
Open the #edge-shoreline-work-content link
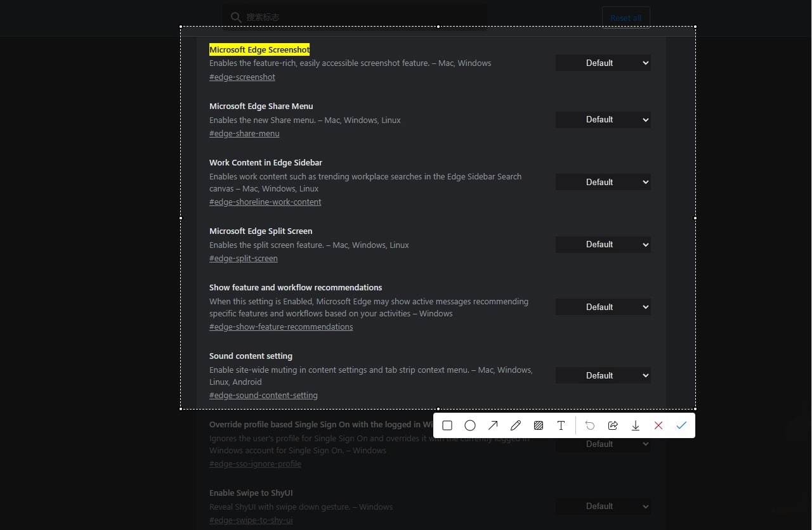pos(265,202)
